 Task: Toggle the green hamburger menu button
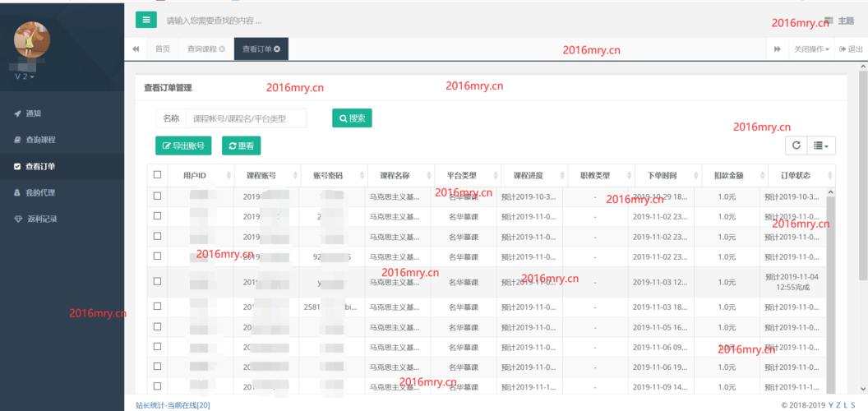(146, 20)
